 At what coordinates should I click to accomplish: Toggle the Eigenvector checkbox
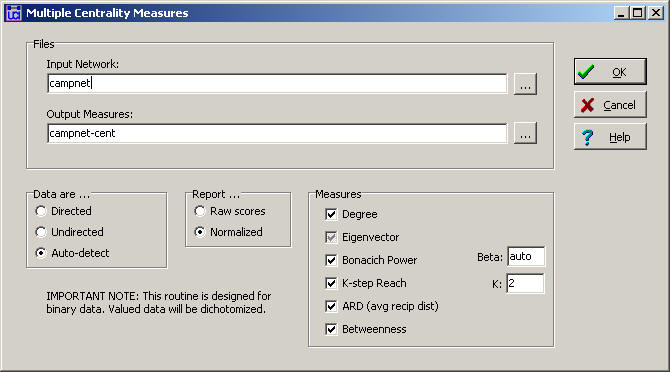click(x=331, y=237)
